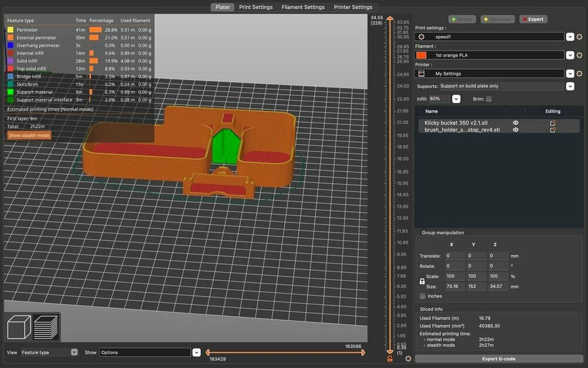Open the layer slider settings cog
The height and width of the screenshot is (368, 588).
[409, 359]
